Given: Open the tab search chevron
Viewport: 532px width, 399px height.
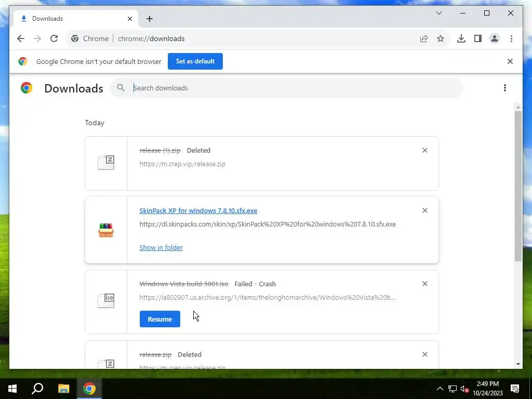Looking at the screenshot, I should tap(439, 13).
